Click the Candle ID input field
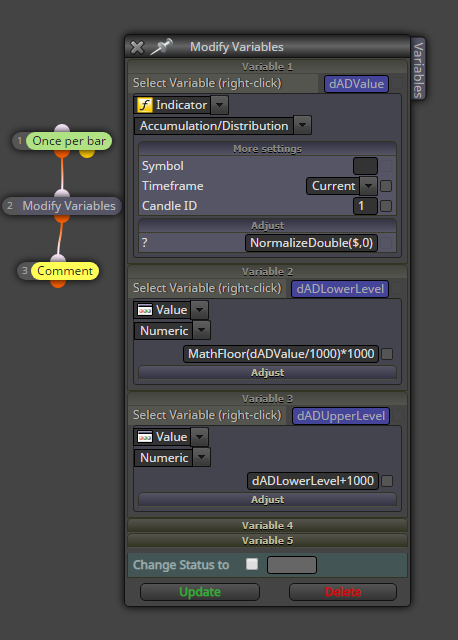Viewport: 458px width, 640px height. (x=365, y=206)
